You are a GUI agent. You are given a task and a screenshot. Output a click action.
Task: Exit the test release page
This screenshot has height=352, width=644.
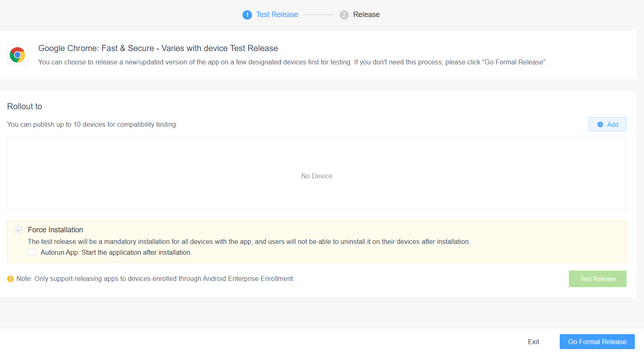coord(534,342)
